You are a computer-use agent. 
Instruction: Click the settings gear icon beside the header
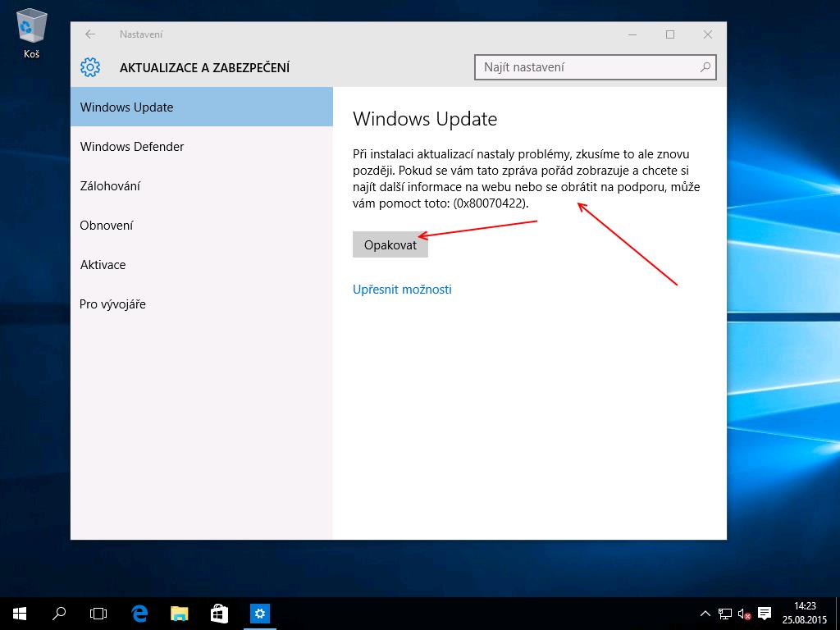click(x=90, y=67)
